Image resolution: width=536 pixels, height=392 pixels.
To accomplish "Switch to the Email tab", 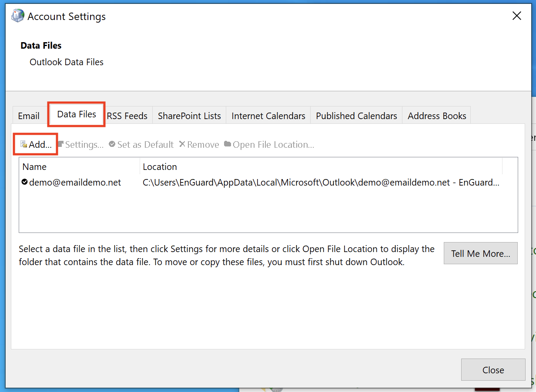I will pyautogui.click(x=29, y=116).
